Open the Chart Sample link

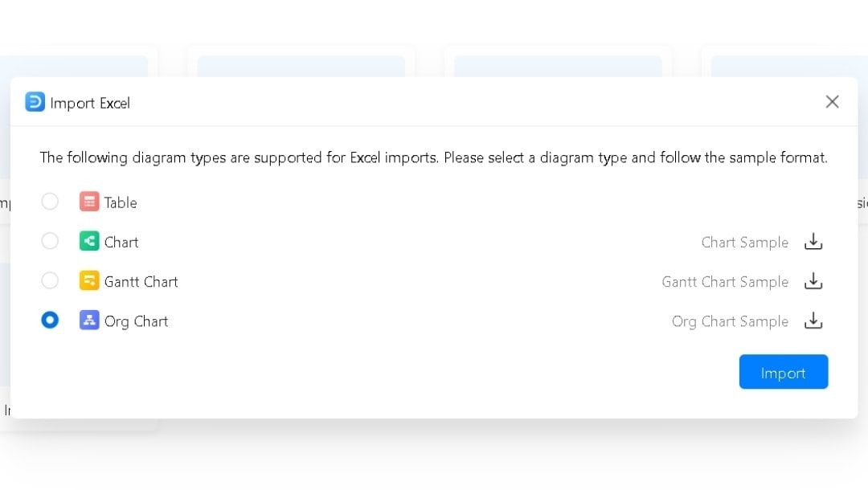744,242
